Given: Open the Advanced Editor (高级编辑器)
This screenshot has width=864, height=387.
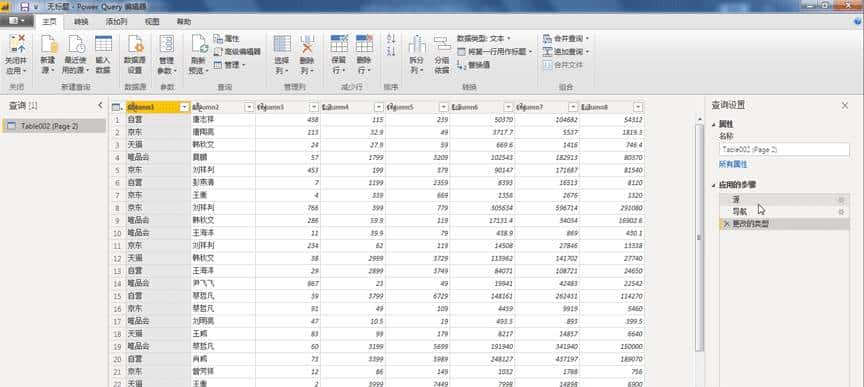Looking at the screenshot, I should (x=236, y=51).
